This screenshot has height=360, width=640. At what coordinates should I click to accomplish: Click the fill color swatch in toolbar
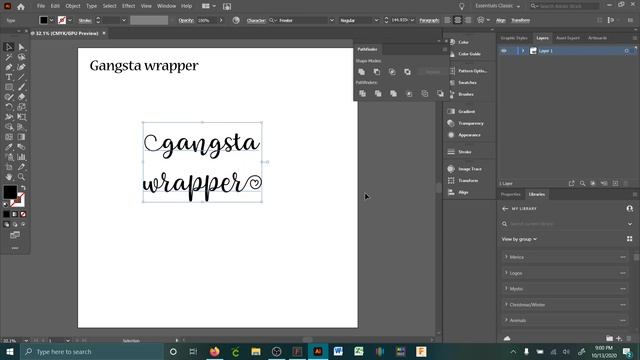pyautogui.click(x=10, y=192)
